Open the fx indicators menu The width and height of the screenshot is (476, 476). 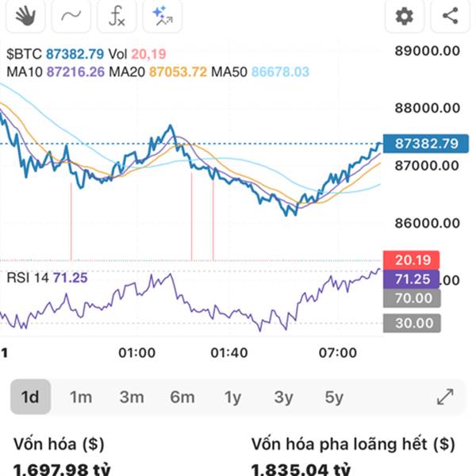click(x=117, y=15)
